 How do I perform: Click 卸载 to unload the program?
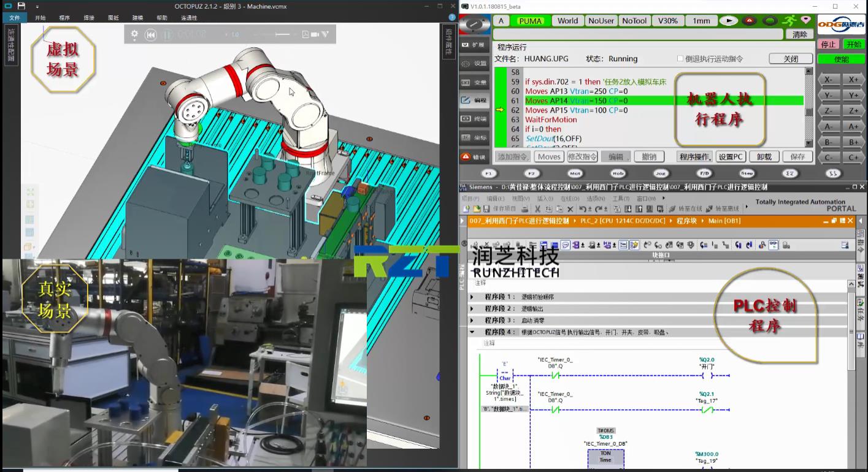point(764,157)
